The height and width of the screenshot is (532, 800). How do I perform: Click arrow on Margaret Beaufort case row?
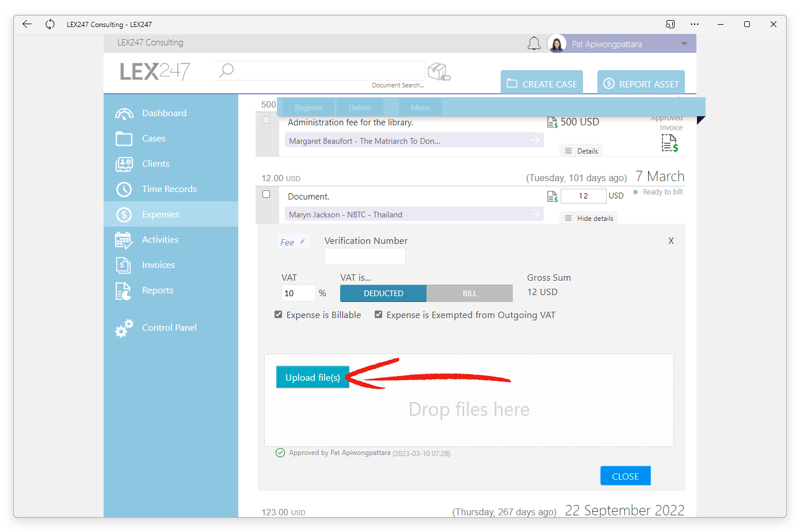[x=535, y=140]
